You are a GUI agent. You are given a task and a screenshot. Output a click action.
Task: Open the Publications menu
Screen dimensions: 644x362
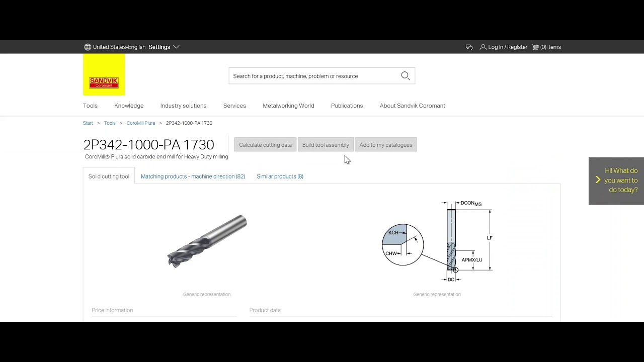(347, 106)
